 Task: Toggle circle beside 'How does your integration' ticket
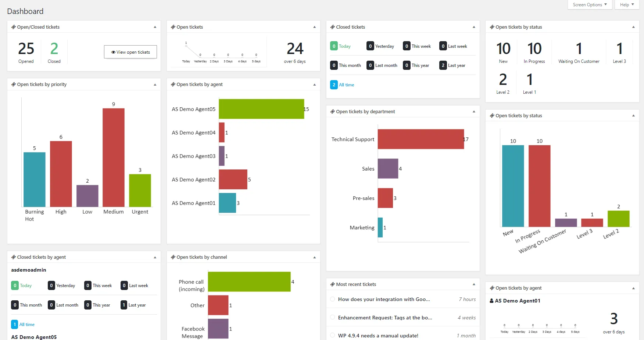[x=333, y=299]
